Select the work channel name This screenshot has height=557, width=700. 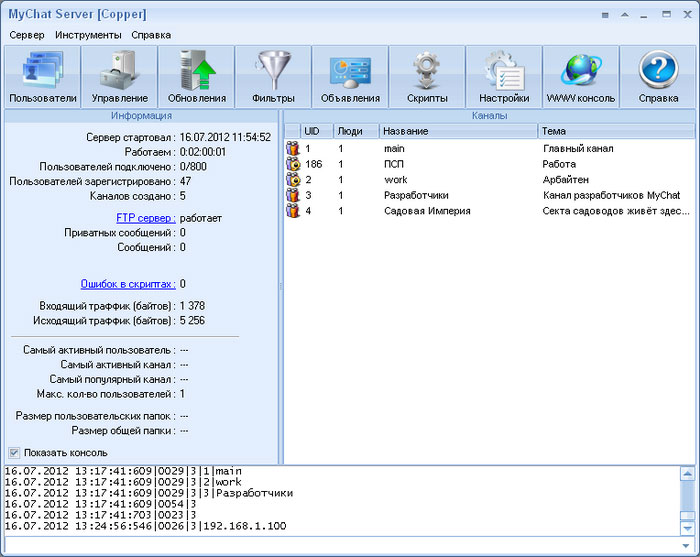click(x=396, y=179)
